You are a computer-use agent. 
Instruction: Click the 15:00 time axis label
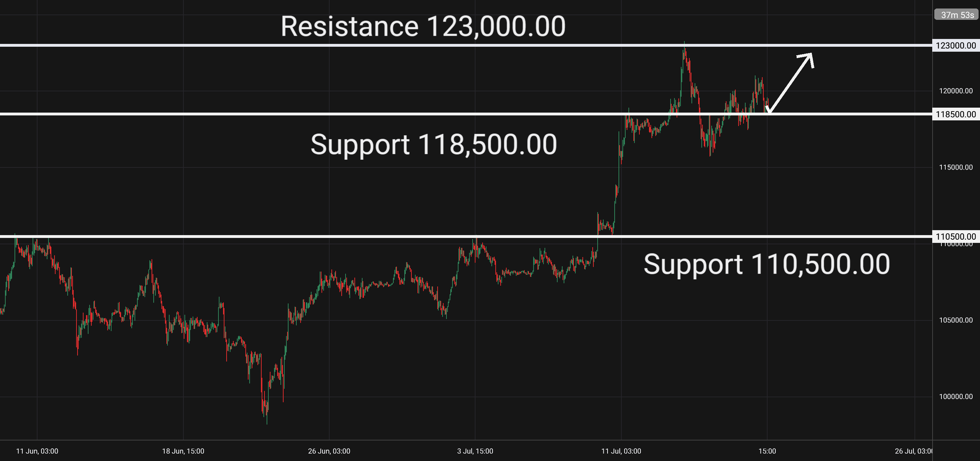(767, 451)
